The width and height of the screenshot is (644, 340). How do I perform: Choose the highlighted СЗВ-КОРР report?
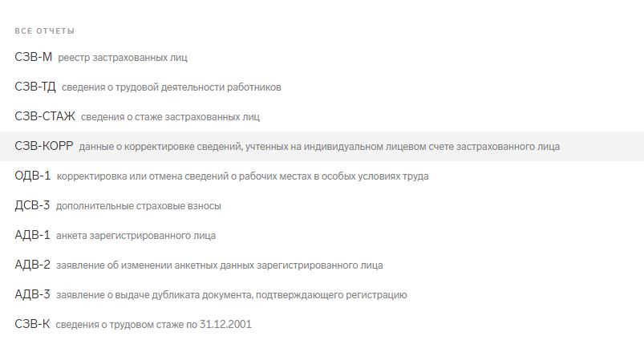coord(44,146)
